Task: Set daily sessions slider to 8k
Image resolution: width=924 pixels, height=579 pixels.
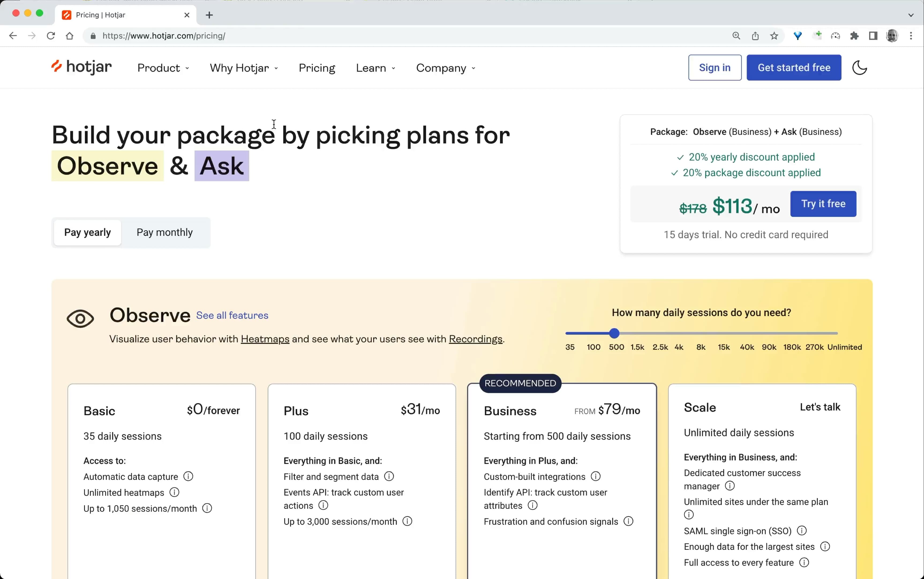Action: click(701, 333)
